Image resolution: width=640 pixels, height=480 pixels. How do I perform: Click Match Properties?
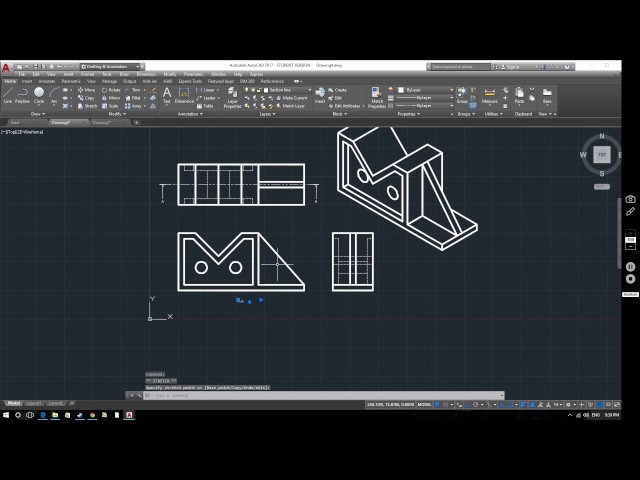click(377, 98)
